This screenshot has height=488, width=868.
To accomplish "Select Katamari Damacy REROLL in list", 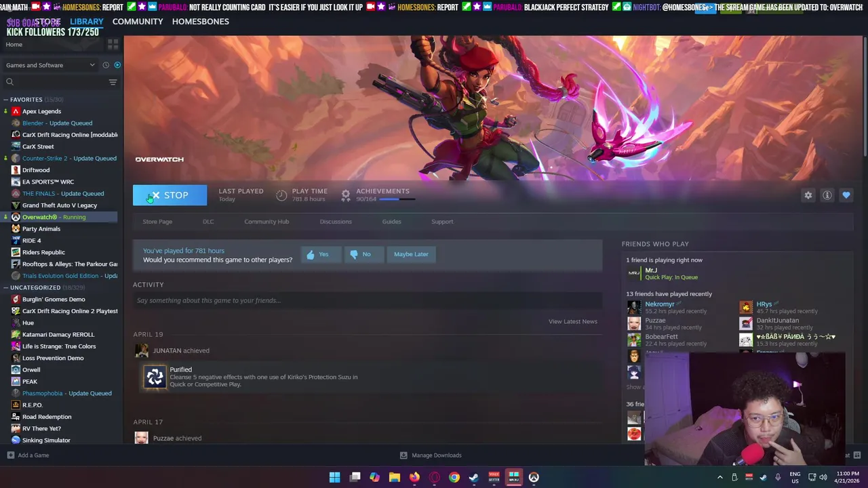I will pyautogui.click(x=58, y=335).
